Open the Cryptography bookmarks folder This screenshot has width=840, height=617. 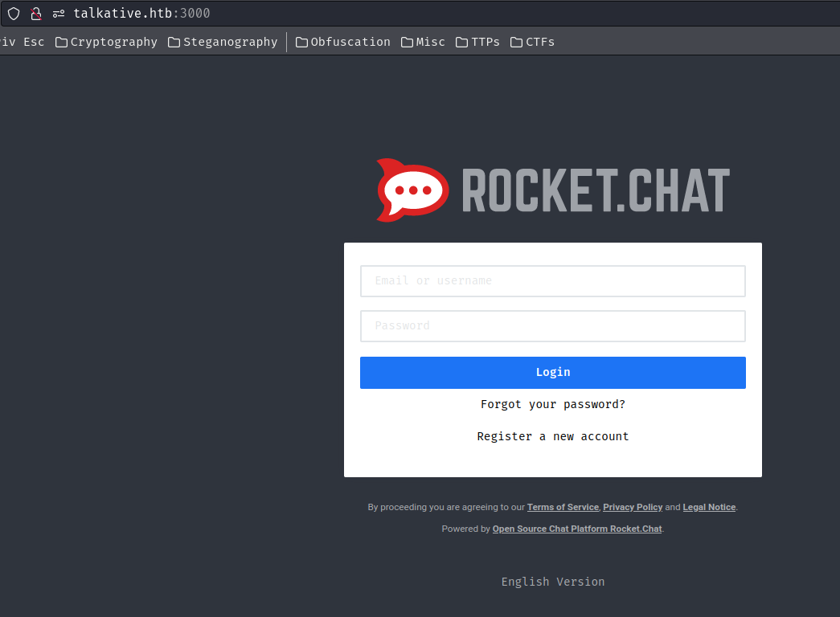click(x=106, y=42)
